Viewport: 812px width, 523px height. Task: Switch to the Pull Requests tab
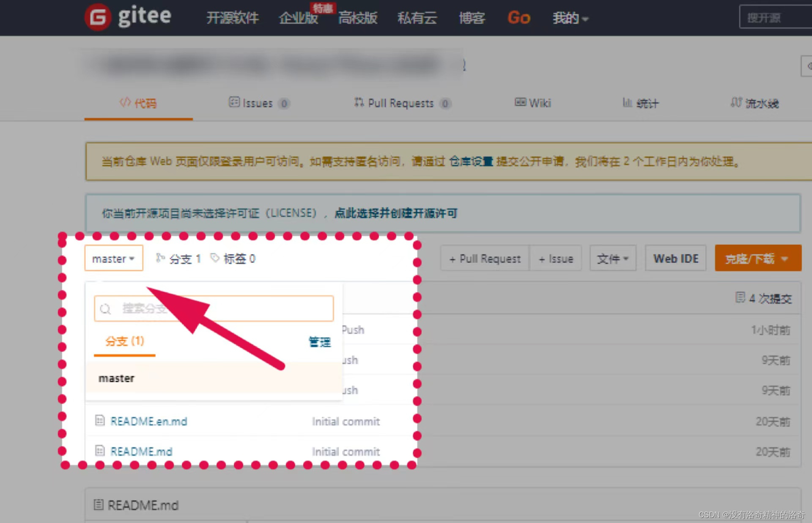(402, 103)
